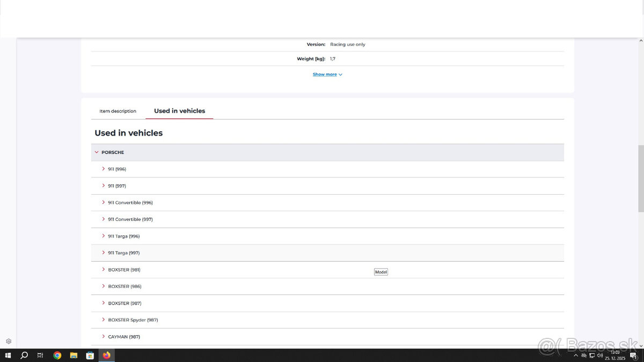The height and width of the screenshot is (362, 644).
Task: Select the Used in vehicles tab
Action: [x=179, y=111]
